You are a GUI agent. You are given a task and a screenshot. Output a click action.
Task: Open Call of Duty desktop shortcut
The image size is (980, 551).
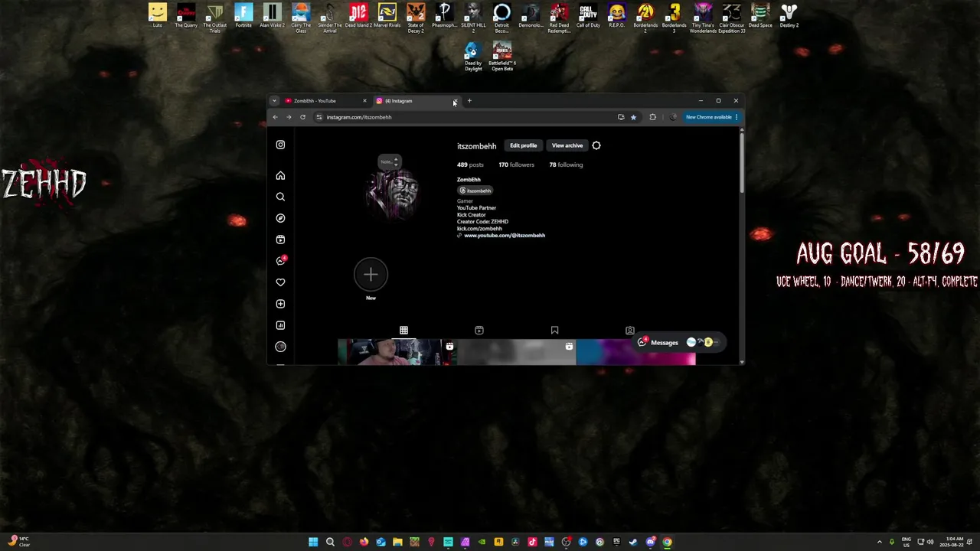(588, 16)
